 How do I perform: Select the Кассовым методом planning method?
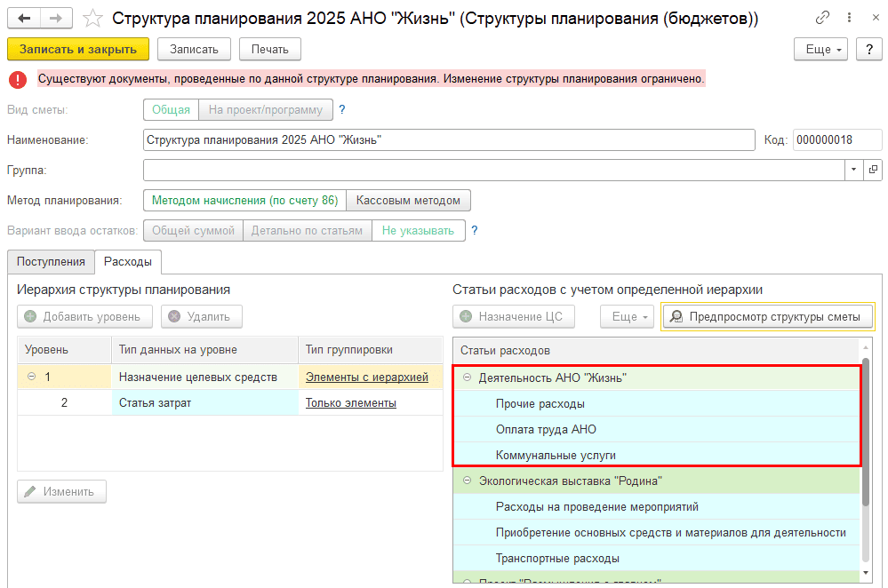pyautogui.click(x=408, y=201)
